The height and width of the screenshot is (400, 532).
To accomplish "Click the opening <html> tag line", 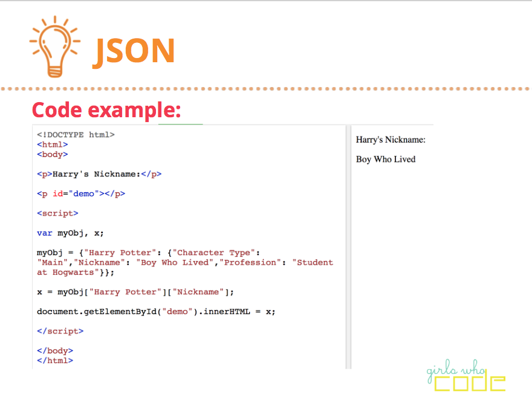I will (x=52, y=145).
